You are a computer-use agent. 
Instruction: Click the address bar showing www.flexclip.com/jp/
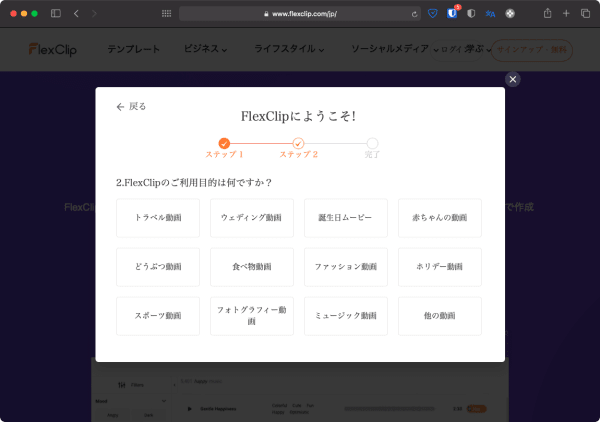pyautogui.click(x=300, y=14)
